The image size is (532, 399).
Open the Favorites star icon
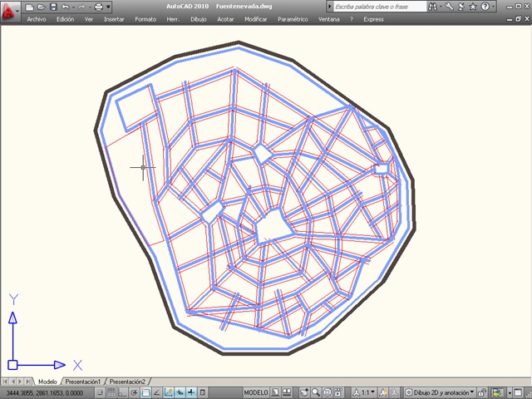(473, 7)
